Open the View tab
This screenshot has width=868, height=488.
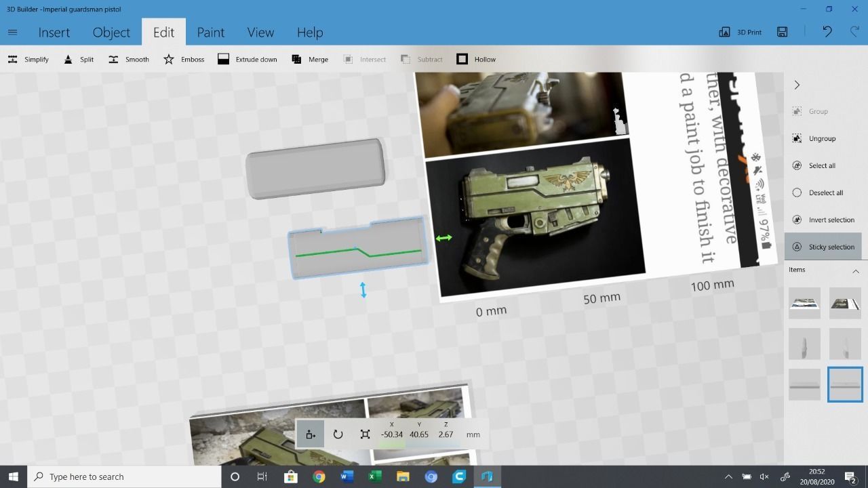[x=260, y=32]
